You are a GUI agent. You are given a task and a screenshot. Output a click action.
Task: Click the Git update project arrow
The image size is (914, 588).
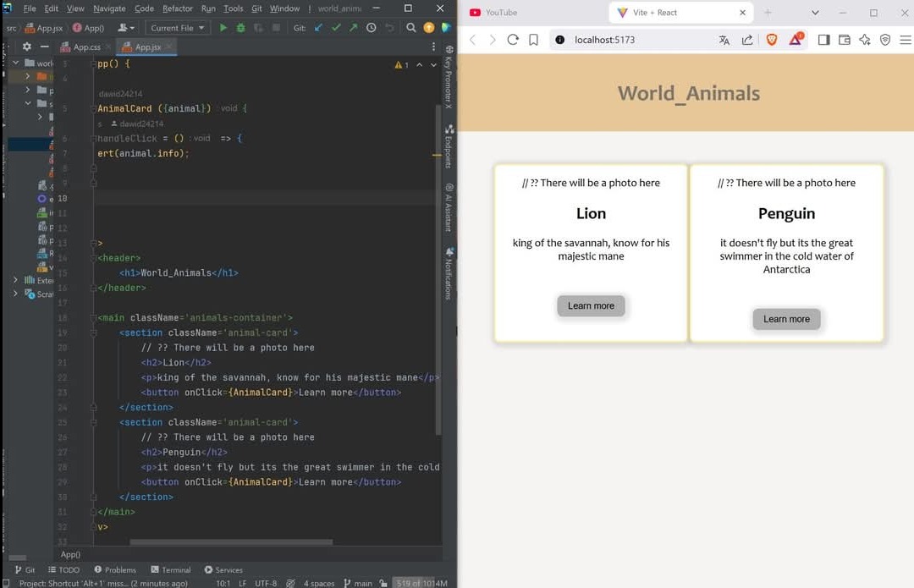click(x=319, y=28)
